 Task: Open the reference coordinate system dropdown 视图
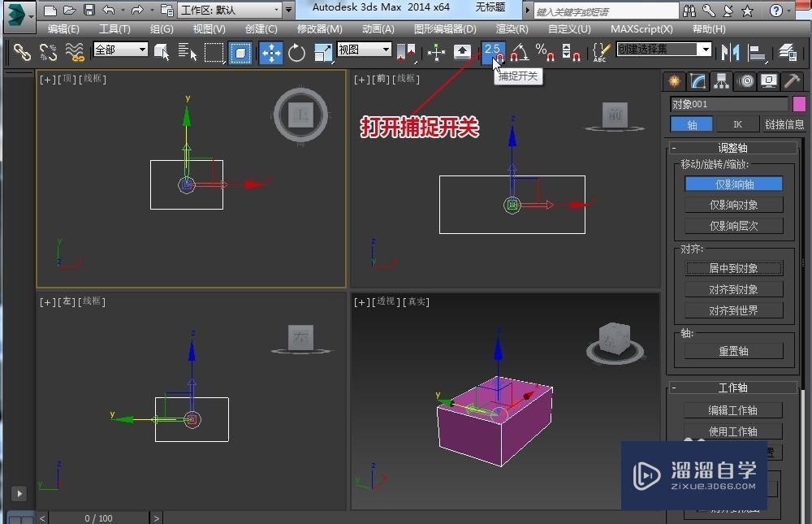pyautogui.click(x=363, y=49)
